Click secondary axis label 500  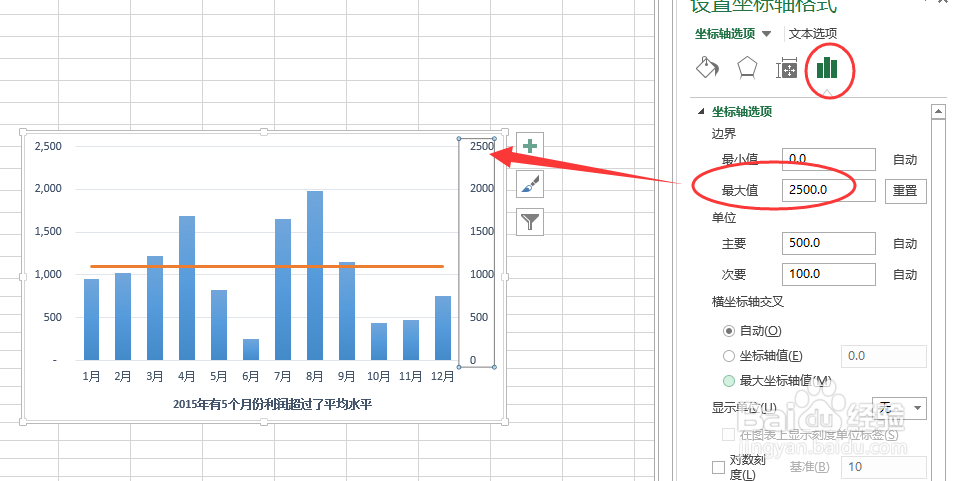479,317
